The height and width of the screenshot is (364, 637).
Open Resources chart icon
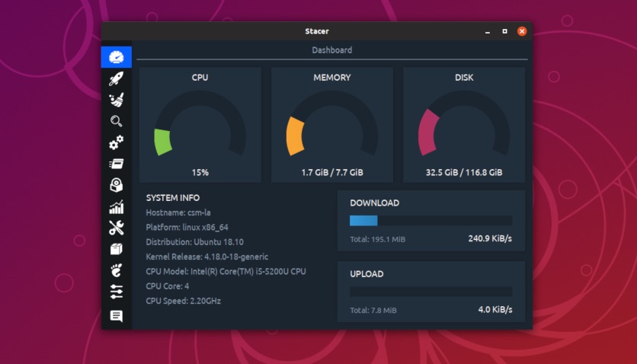click(116, 207)
